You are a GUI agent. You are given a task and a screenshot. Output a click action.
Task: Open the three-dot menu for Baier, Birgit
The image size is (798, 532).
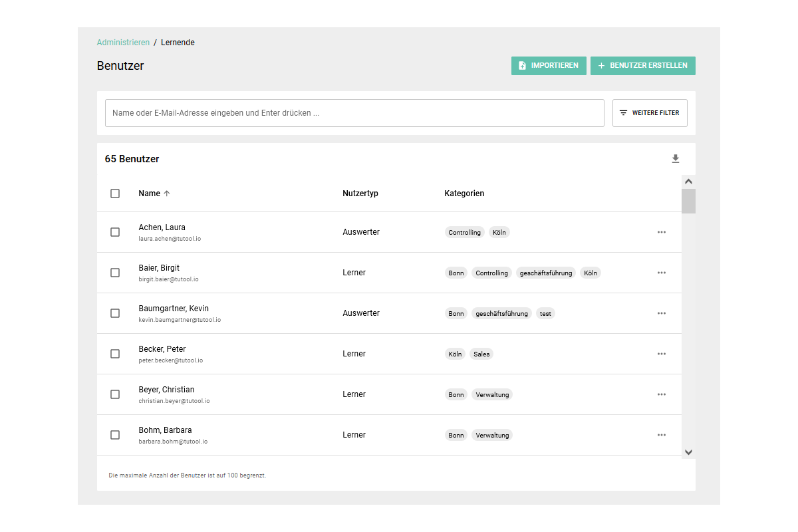[662, 273]
